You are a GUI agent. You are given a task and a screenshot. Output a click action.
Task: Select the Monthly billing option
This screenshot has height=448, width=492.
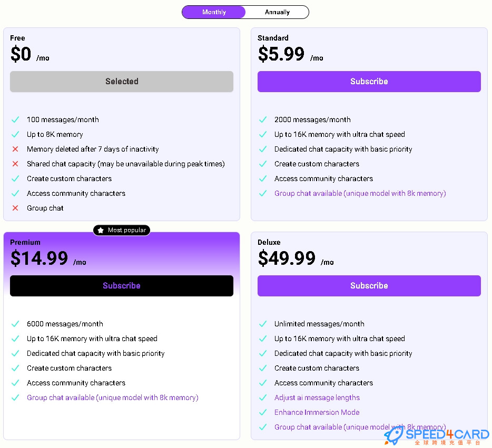tap(214, 12)
